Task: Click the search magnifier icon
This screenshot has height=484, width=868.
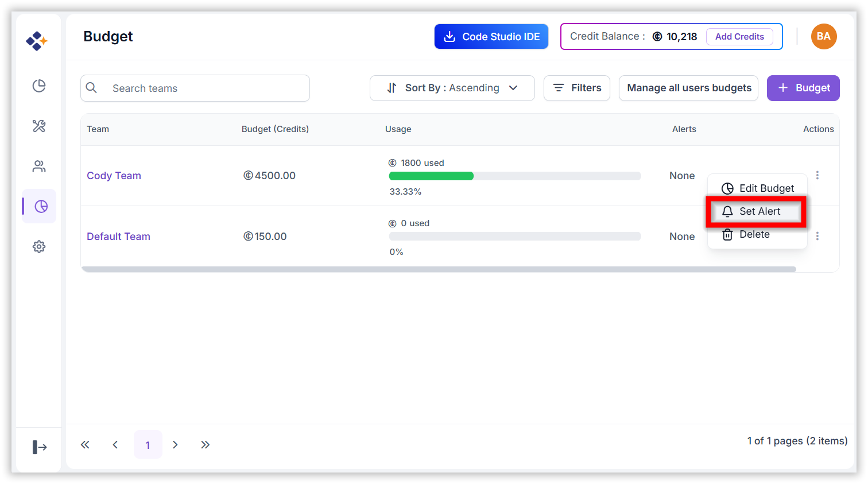Action: point(91,88)
